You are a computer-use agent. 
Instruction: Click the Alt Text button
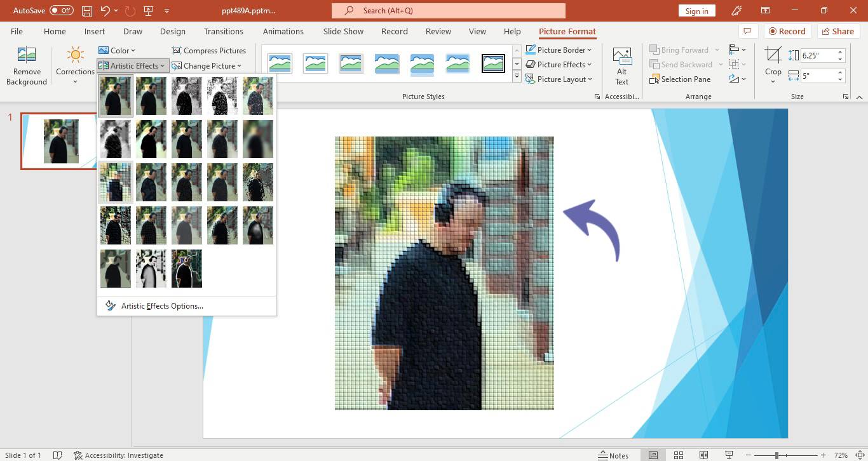point(621,66)
